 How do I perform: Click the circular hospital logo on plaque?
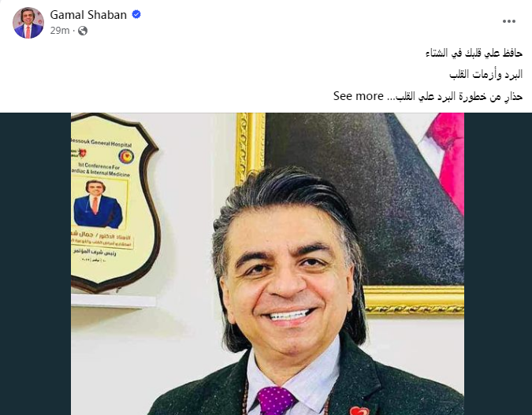click(125, 156)
